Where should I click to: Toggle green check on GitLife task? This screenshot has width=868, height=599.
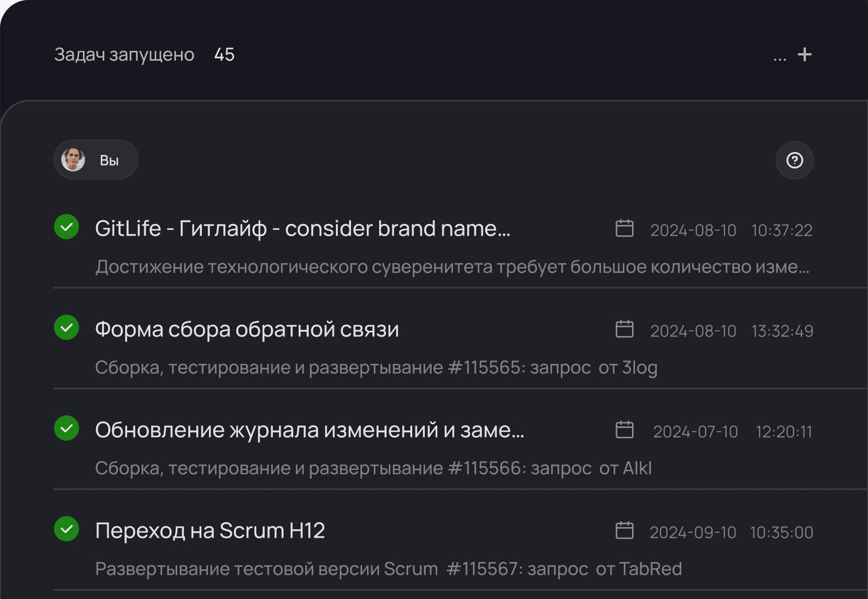coord(67,227)
